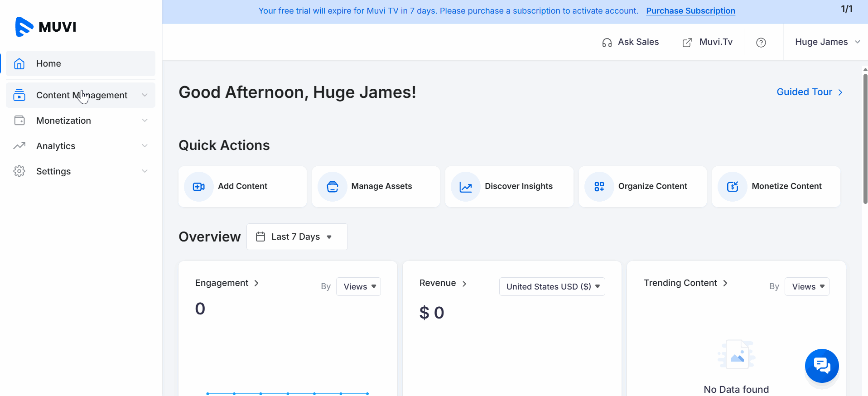Click the Add Content camera icon
The width and height of the screenshot is (868, 396).
pyautogui.click(x=198, y=187)
